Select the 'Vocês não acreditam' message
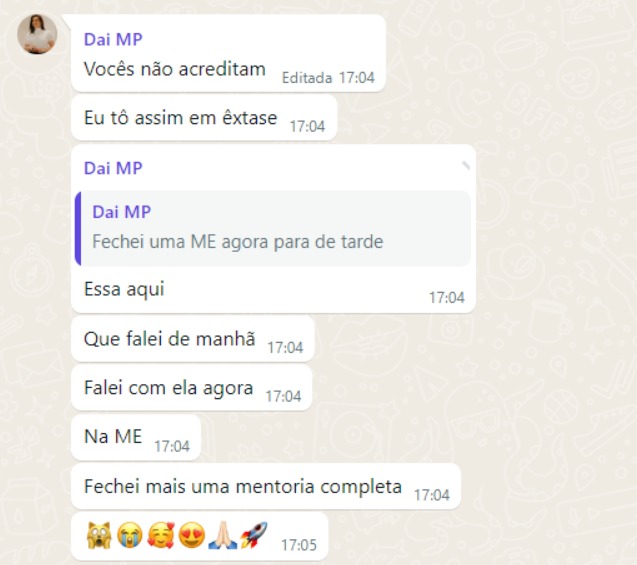Viewport: 637px width, 565px height. (x=175, y=69)
